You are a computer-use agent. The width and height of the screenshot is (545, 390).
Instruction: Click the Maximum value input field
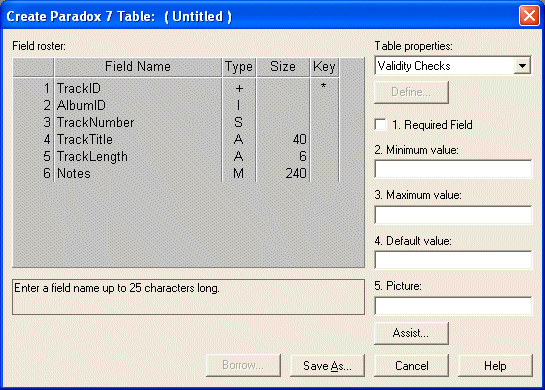[x=453, y=214]
